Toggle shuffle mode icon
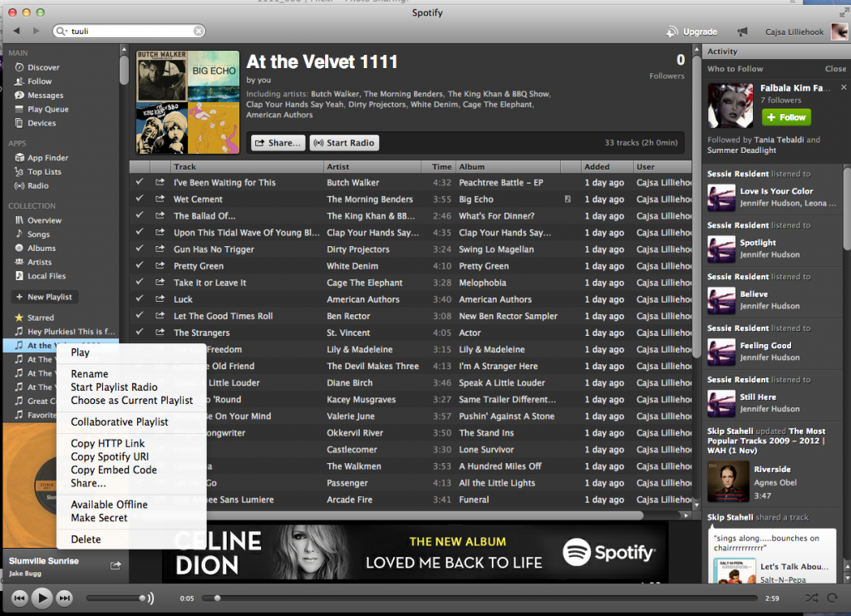Screen dimensions: 851x616 click(x=811, y=598)
